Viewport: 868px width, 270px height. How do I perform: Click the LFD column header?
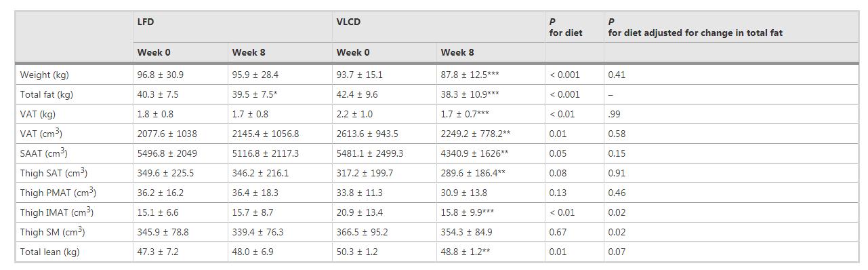[145, 22]
